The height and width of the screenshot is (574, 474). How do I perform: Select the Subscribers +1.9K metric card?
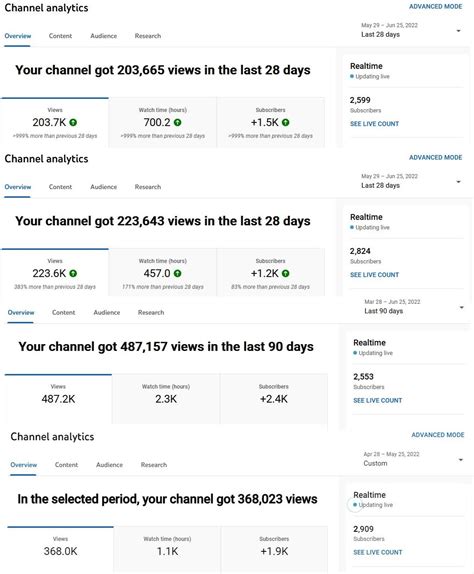pyautogui.click(x=274, y=551)
